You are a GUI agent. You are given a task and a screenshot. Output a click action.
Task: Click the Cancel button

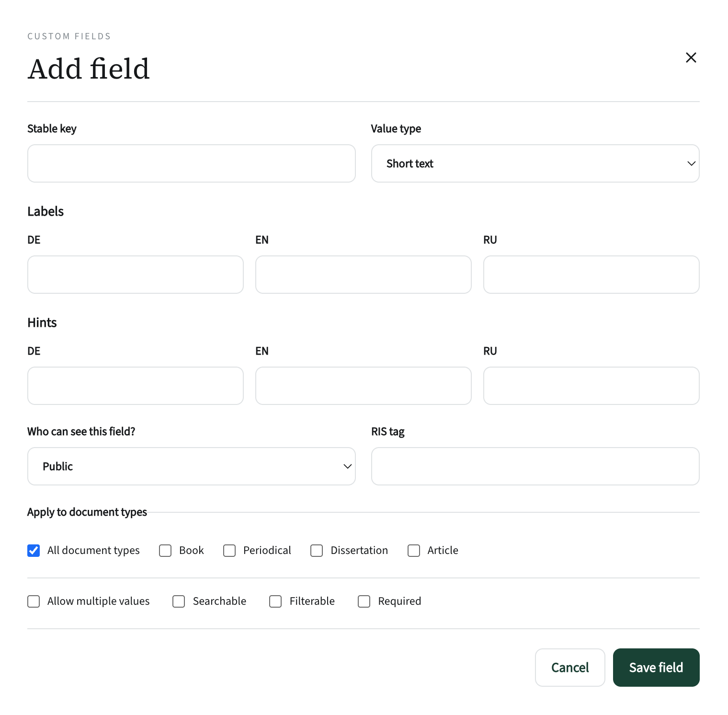tap(570, 668)
